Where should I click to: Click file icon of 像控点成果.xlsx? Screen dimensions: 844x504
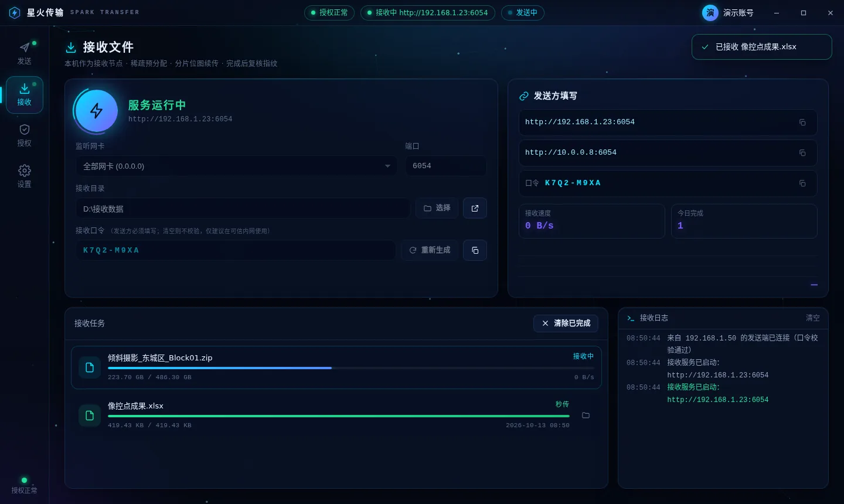pyautogui.click(x=90, y=416)
